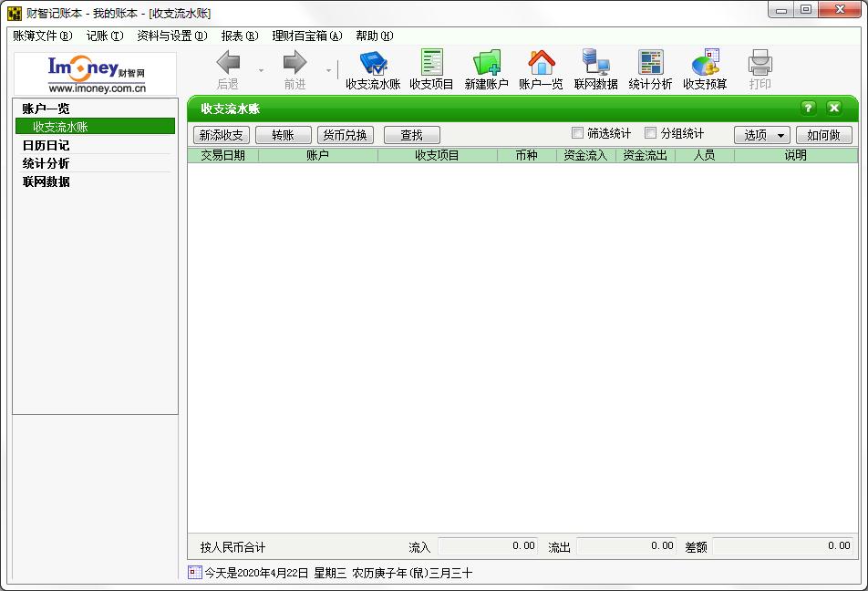Click the 如何做 button
Viewport: 868px width, 591px height.
pyautogui.click(x=823, y=135)
